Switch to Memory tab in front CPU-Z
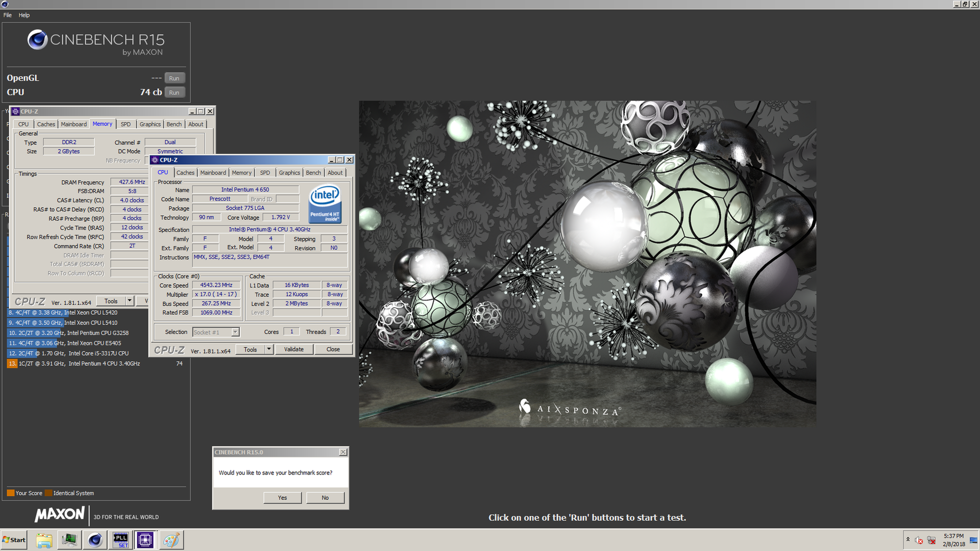This screenshot has height=551, width=980. 241,172
